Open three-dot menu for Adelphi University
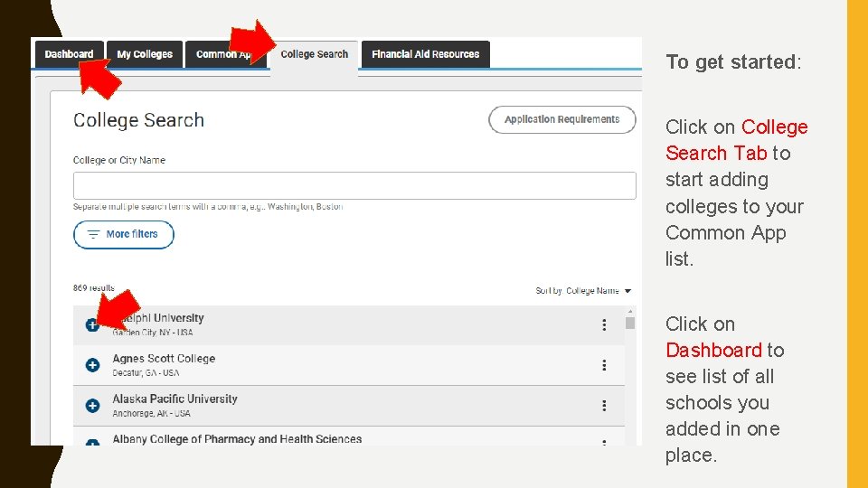 click(604, 325)
